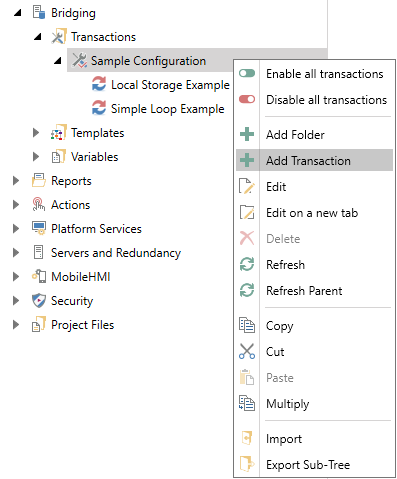The width and height of the screenshot is (397, 479).
Task: Click the Bridging node icon
Action: click(x=39, y=12)
